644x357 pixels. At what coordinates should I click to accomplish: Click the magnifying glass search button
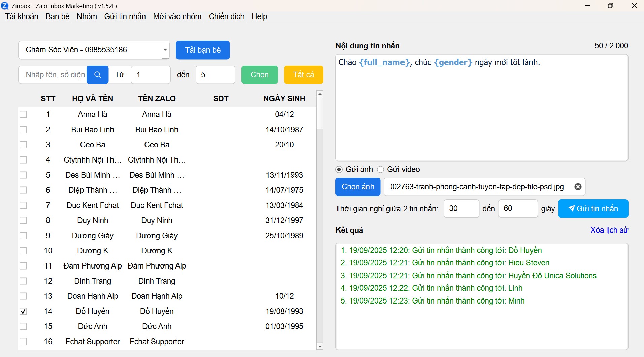coord(97,75)
